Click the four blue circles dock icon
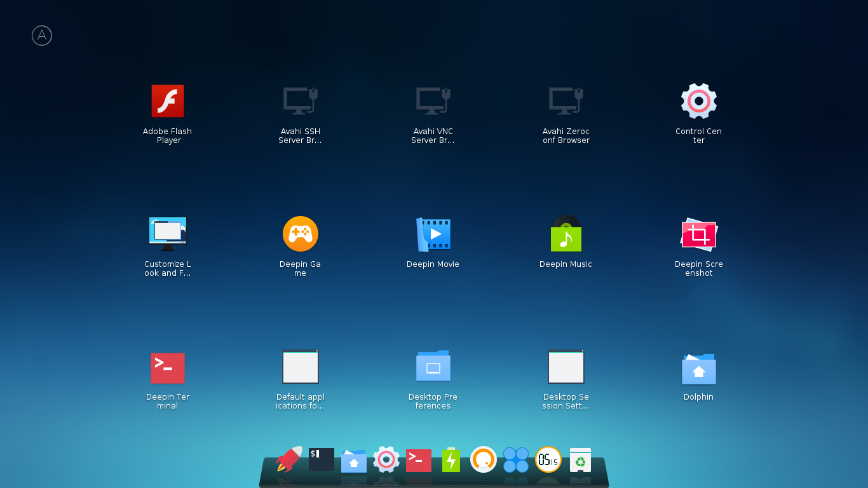Viewport: 868px width, 488px height. click(x=516, y=459)
